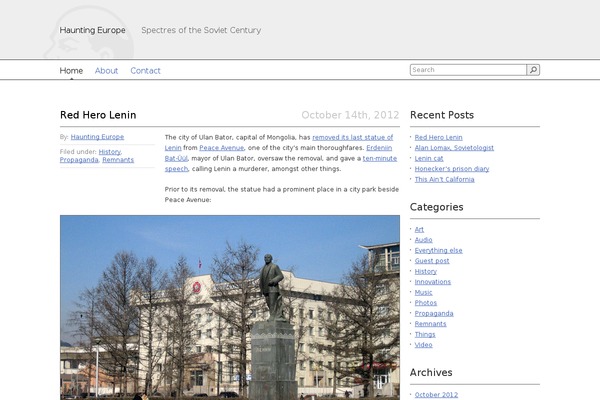Browse the Guest post category
600x400 pixels.
(x=432, y=261)
